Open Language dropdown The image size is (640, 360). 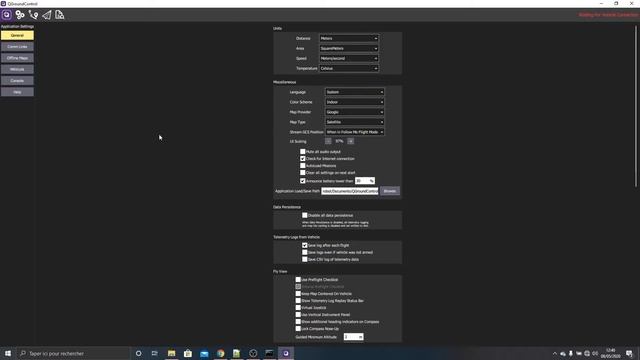tap(354, 92)
